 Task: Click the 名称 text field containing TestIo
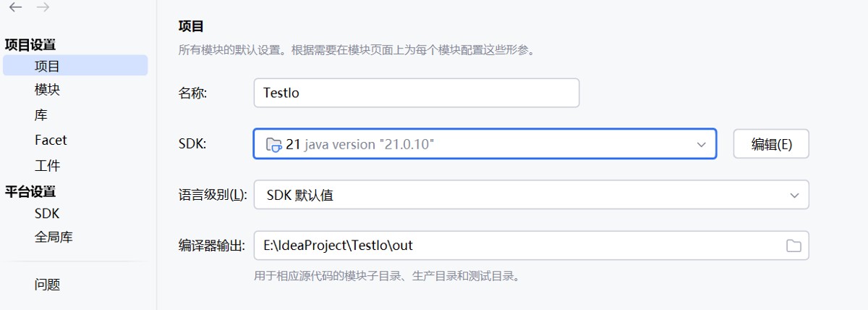click(417, 93)
